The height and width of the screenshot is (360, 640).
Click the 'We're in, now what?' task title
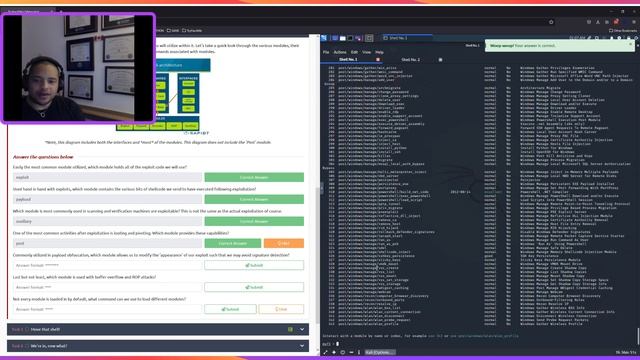pyautogui.click(x=49, y=346)
